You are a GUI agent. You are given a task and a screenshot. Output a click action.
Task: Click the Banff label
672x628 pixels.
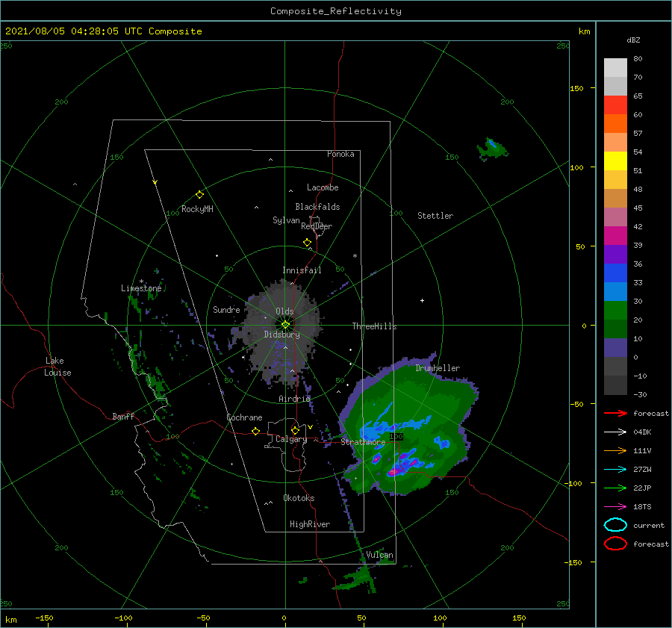click(123, 416)
